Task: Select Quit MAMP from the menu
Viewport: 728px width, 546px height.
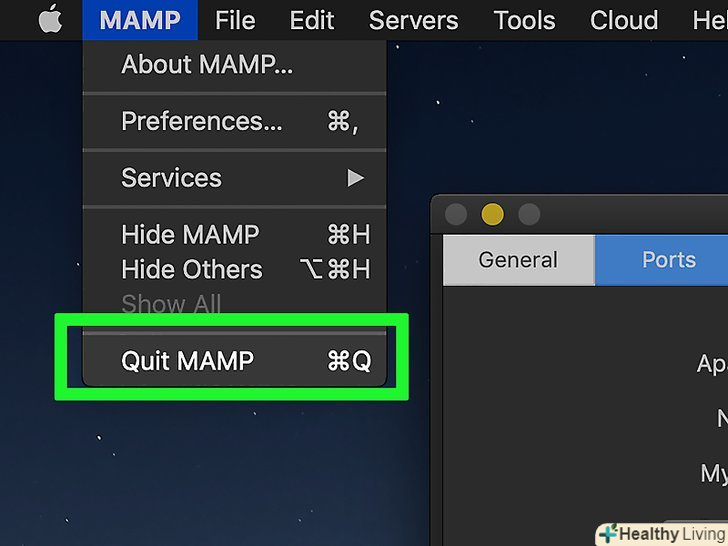Action: (x=188, y=361)
